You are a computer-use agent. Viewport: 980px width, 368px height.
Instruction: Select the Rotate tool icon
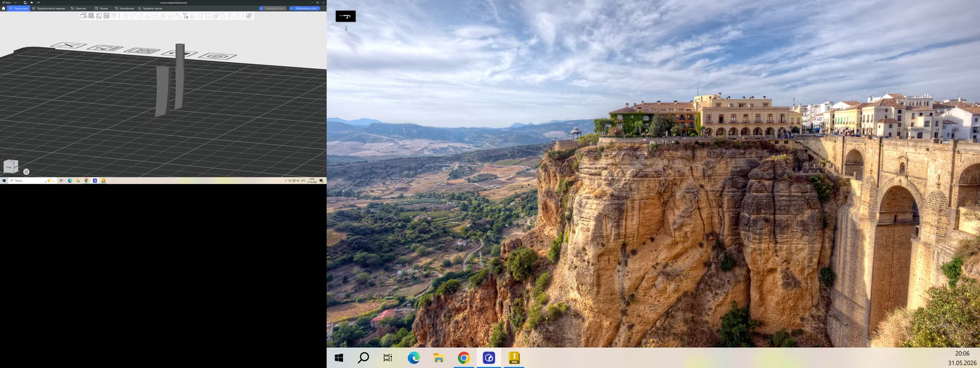[132, 16]
